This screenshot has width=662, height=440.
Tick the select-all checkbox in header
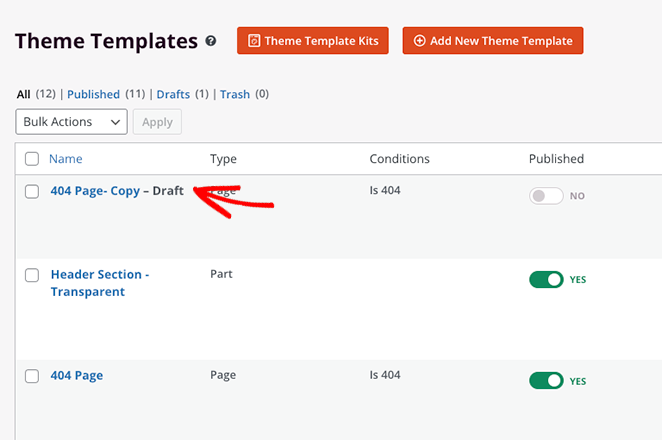click(x=32, y=159)
